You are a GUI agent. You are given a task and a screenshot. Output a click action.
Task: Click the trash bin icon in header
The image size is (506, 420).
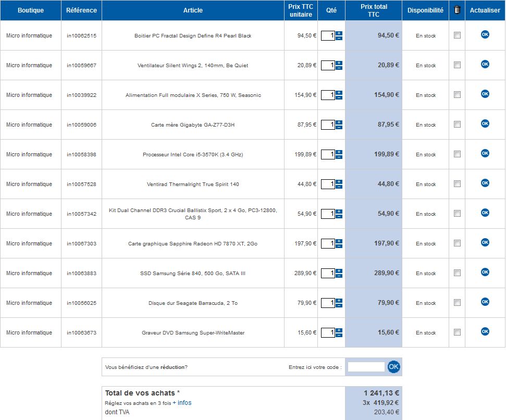click(x=457, y=10)
